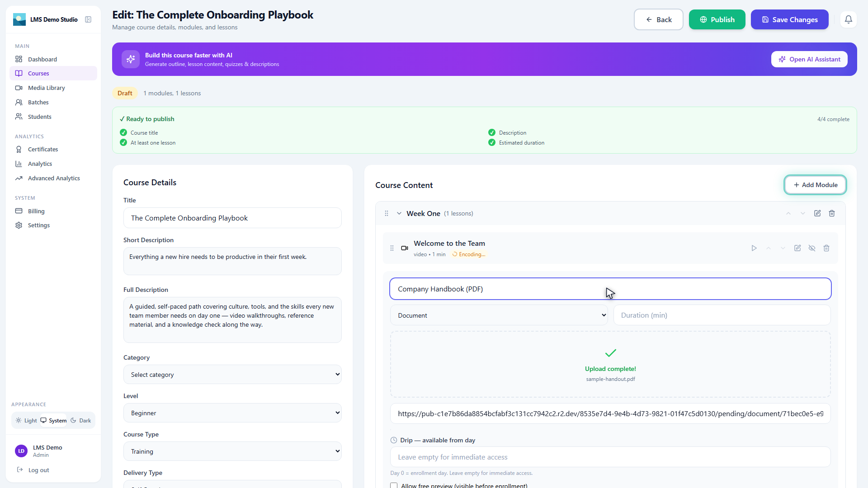Toggle visibility of Welcome to the Team lesson
The width and height of the screenshot is (868, 488).
pyautogui.click(x=812, y=248)
